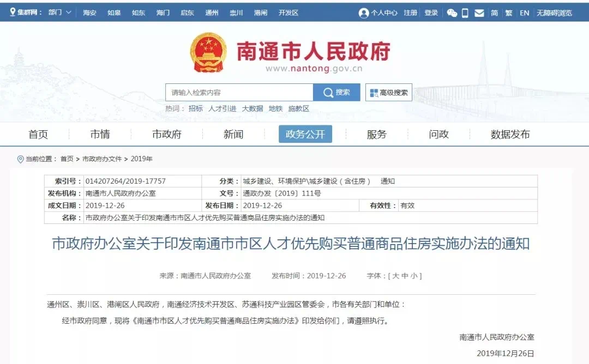Set font size to 中
The image size is (589, 364).
click(405, 276)
